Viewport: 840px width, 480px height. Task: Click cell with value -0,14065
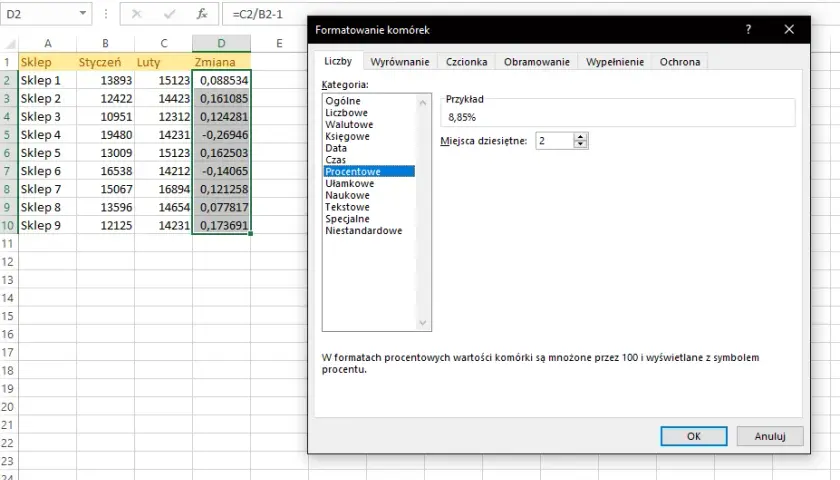pos(221,171)
